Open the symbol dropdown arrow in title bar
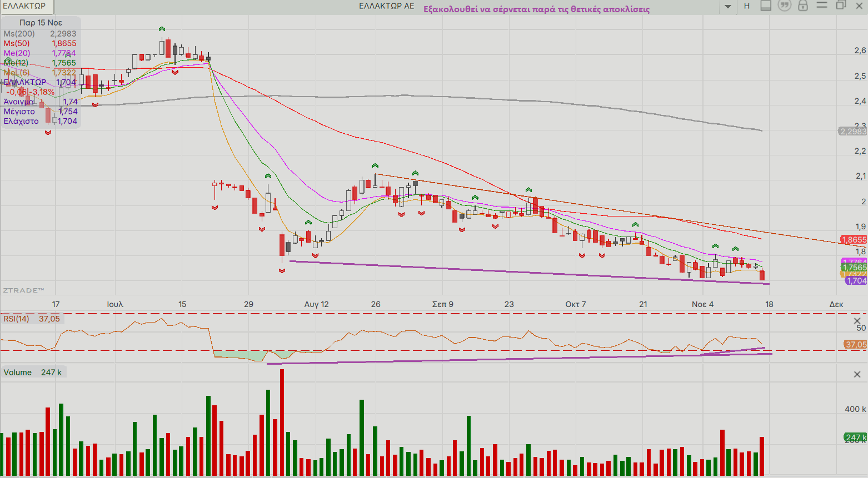The width and height of the screenshot is (868, 478). click(x=728, y=7)
